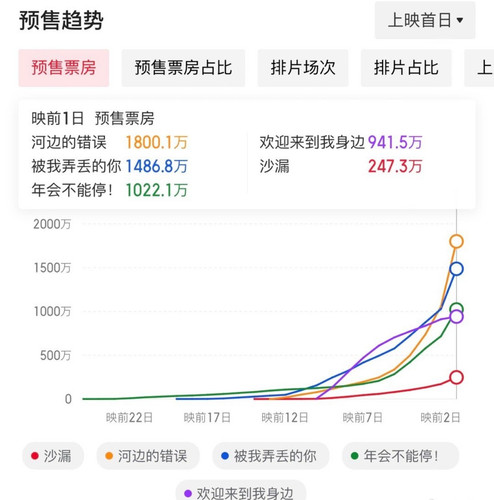Click the orange 河边的错误 data point marker
The width and height of the screenshot is (494, 500).
coord(456,241)
